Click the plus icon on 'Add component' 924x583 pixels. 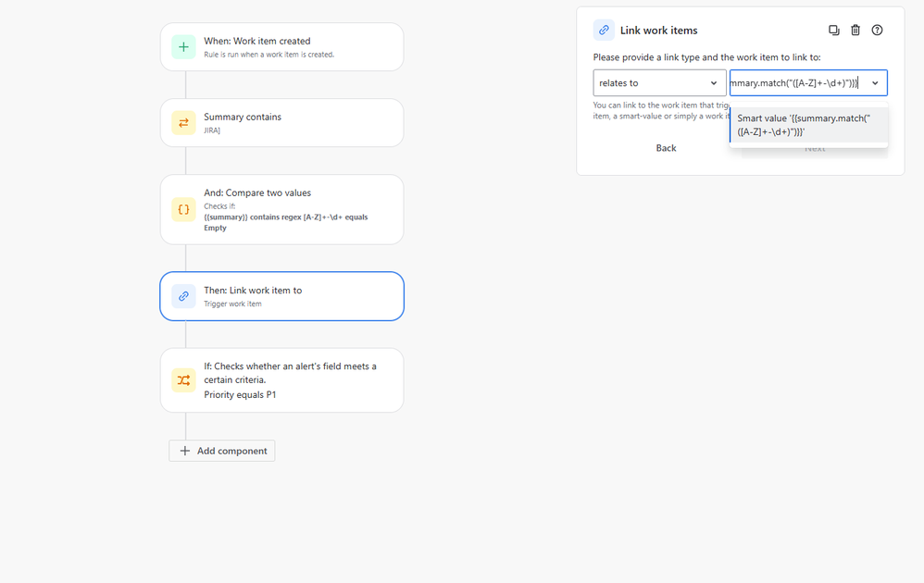coord(184,451)
